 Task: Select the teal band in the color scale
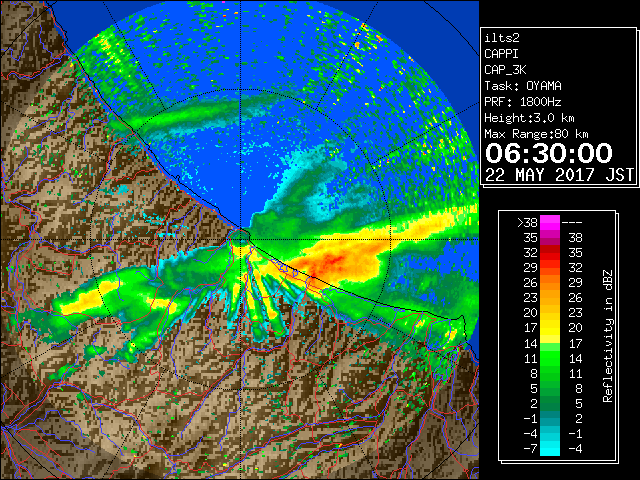550,418
